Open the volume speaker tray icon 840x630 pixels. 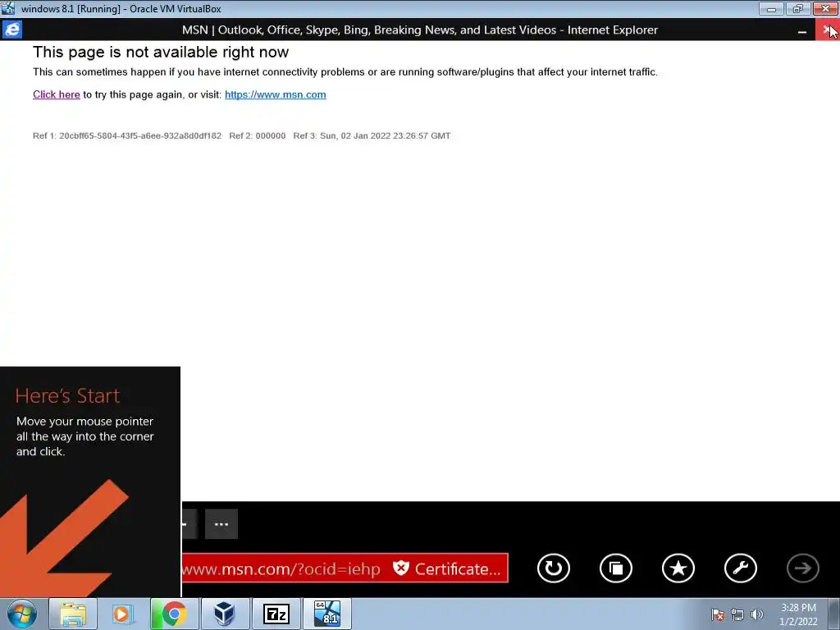756,614
